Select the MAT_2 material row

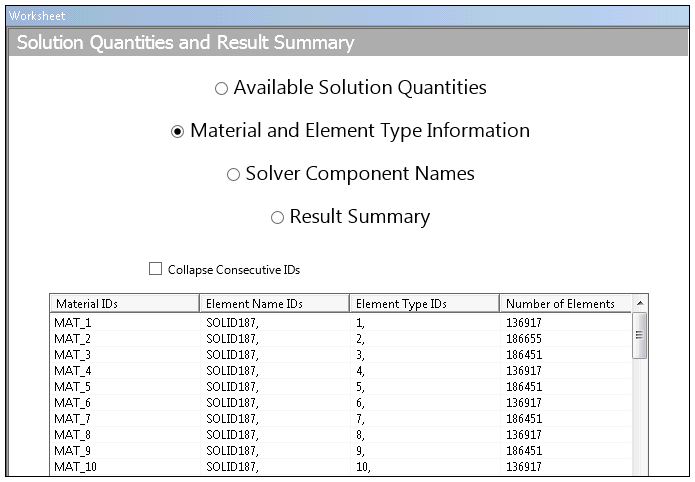coord(73,339)
